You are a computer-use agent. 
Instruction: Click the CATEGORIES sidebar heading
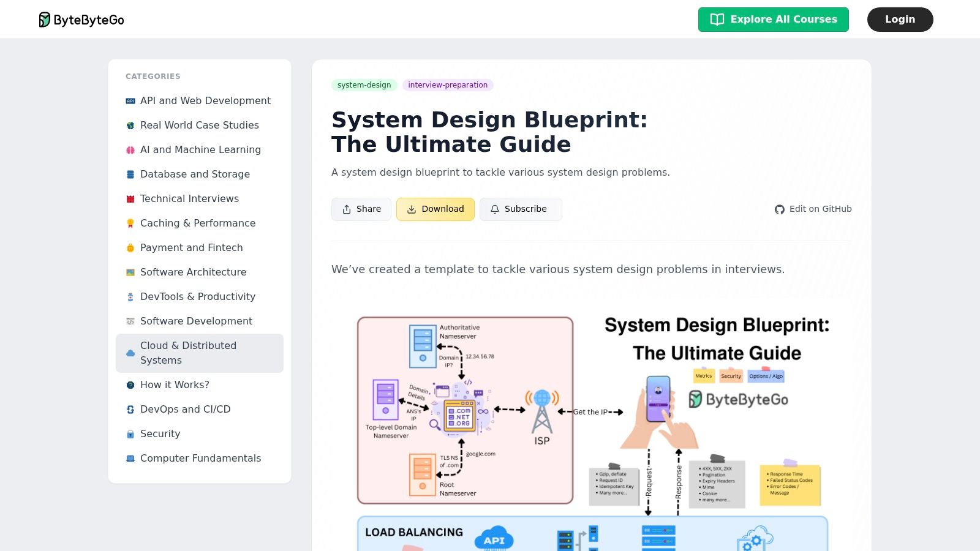(153, 77)
